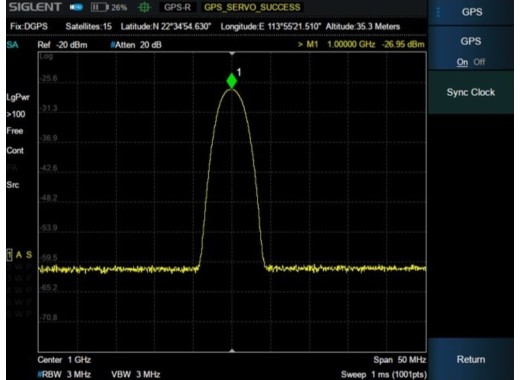The height and width of the screenshot is (380, 520).
Task: Click the top center-frequency triangle marker
Action: coord(232,53)
